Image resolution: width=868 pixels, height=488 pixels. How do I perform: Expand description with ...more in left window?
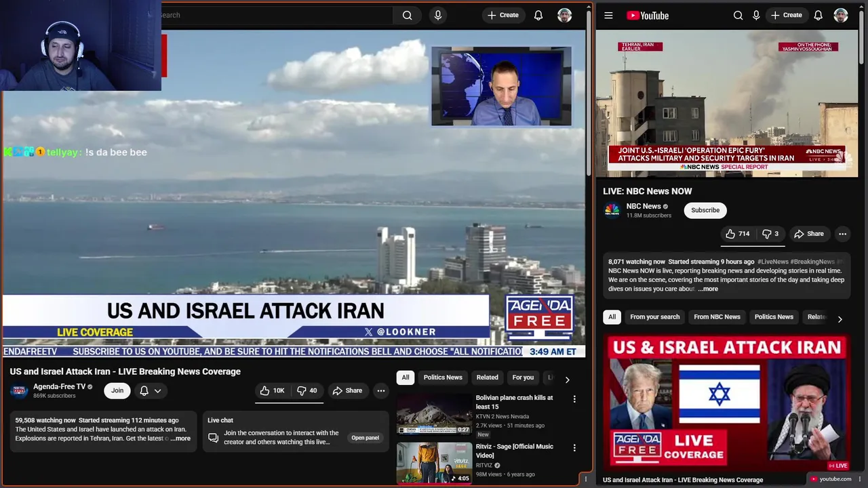180,439
